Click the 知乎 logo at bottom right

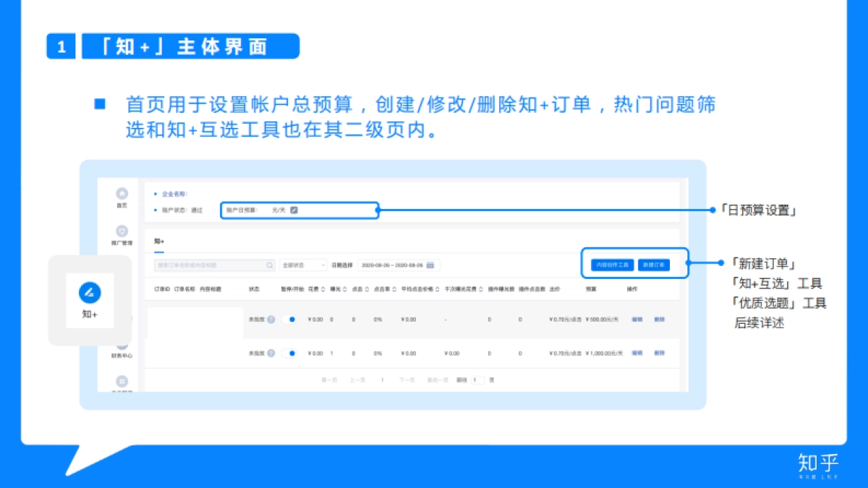click(x=820, y=465)
